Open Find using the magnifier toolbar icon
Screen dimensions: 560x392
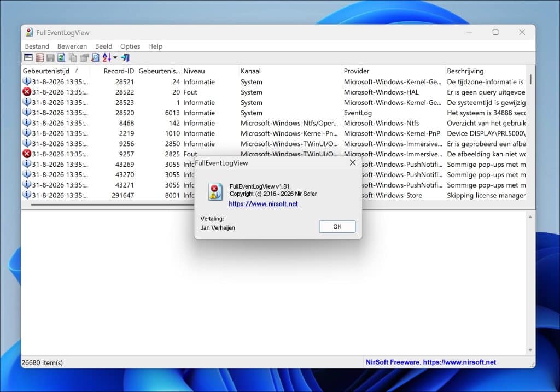point(95,57)
